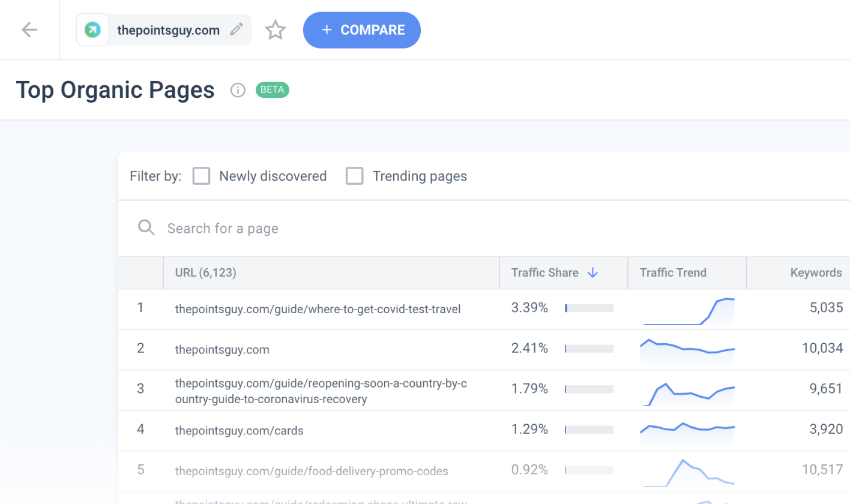This screenshot has width=850, height=504.
Task: Click the Top Organic Pages heading
Action: click(115, 90)
